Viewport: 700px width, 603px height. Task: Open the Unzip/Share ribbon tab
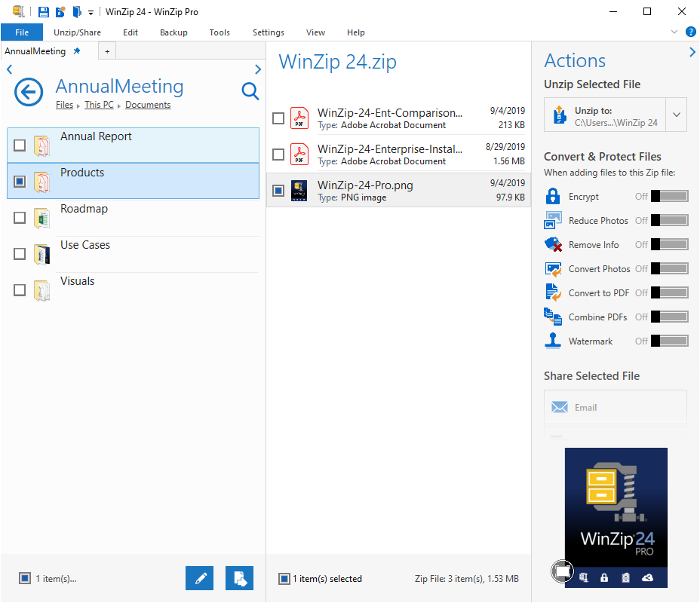pos(77,32)
